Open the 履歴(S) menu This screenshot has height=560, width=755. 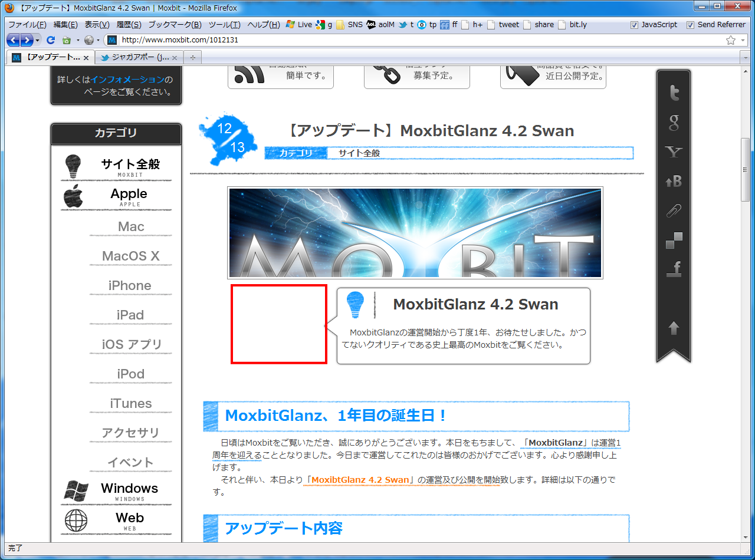[x=129, y=25]
